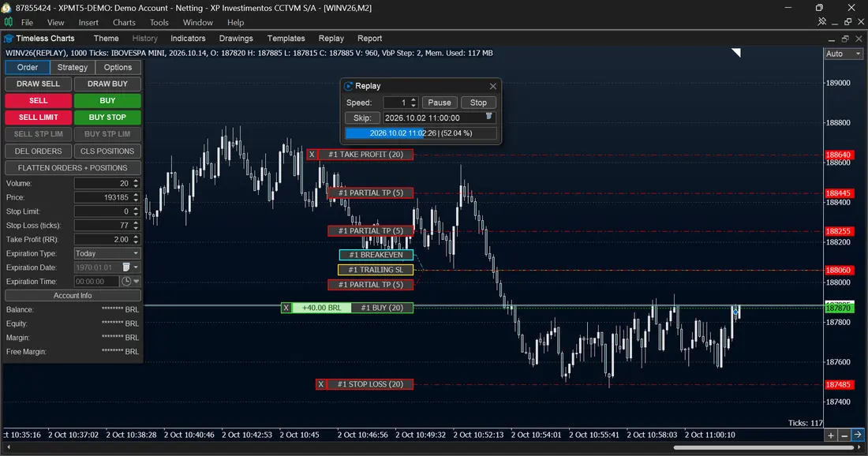Adjust the Stop Loss ticks spinner
The image size is (868, 456).
point(137,225)
